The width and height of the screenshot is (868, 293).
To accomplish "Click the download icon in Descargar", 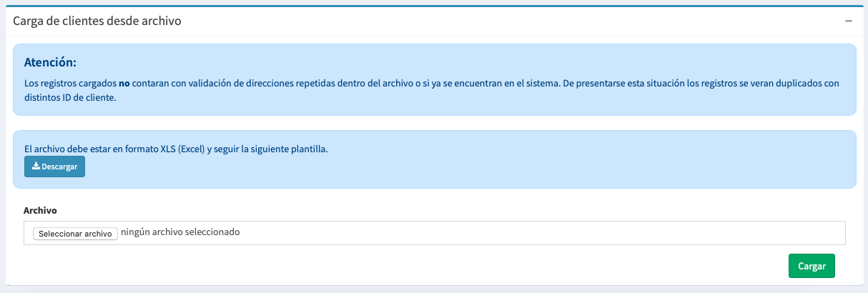I will (35, 167).
